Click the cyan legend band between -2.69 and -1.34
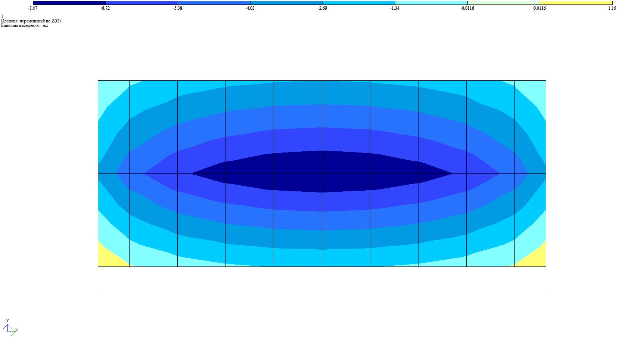Screen dimensions: 644x339 click(x=359, y=3)
